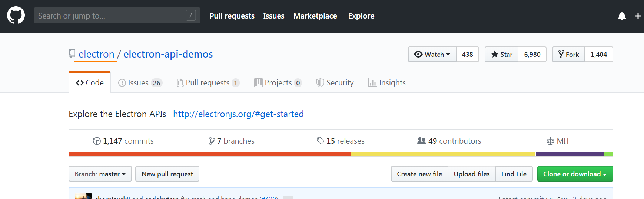
Task: Open the Clone or download dropdown
Action: tap(575, 174)
